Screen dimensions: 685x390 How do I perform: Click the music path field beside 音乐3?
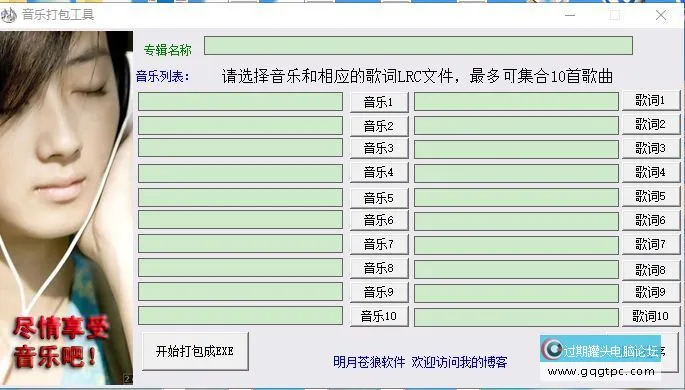click(x=240, y=148)
